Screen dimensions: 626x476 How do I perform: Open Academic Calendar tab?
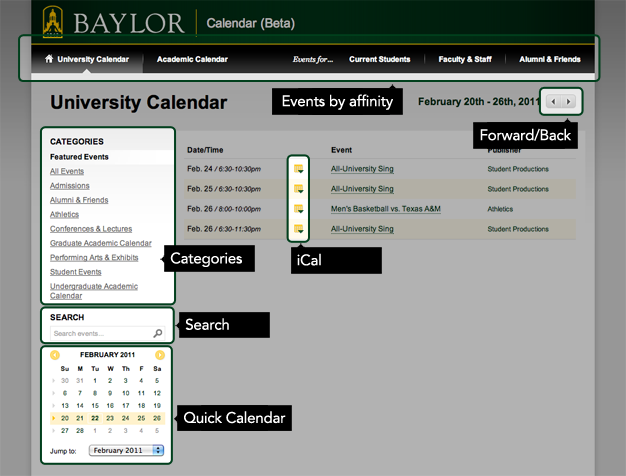point(192,59)
